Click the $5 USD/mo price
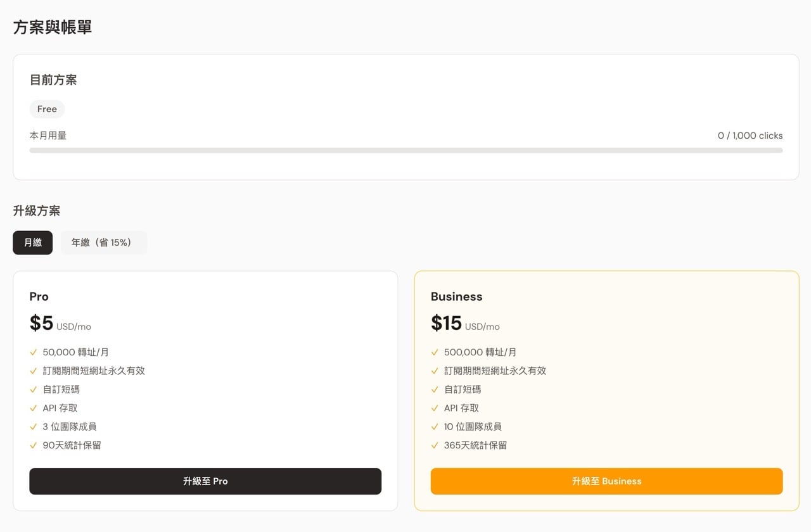The image size is (811, 532). pyautogui.click(x=60, y=324)
